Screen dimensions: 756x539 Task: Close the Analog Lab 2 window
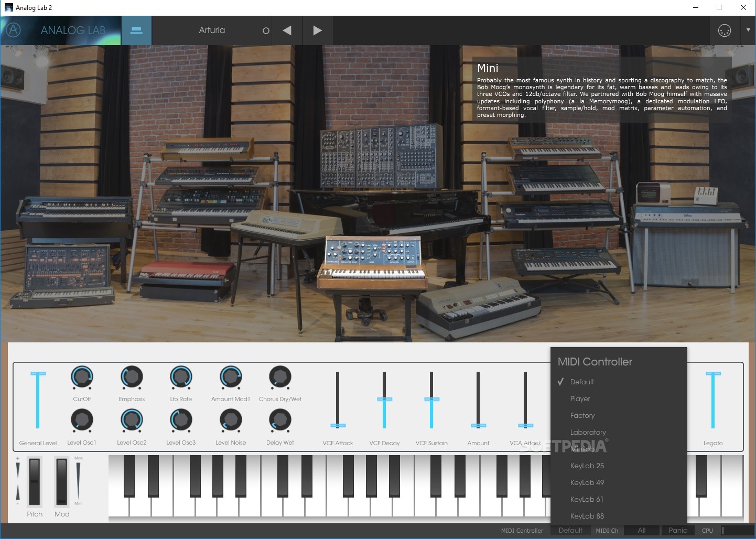pos(743,7)
